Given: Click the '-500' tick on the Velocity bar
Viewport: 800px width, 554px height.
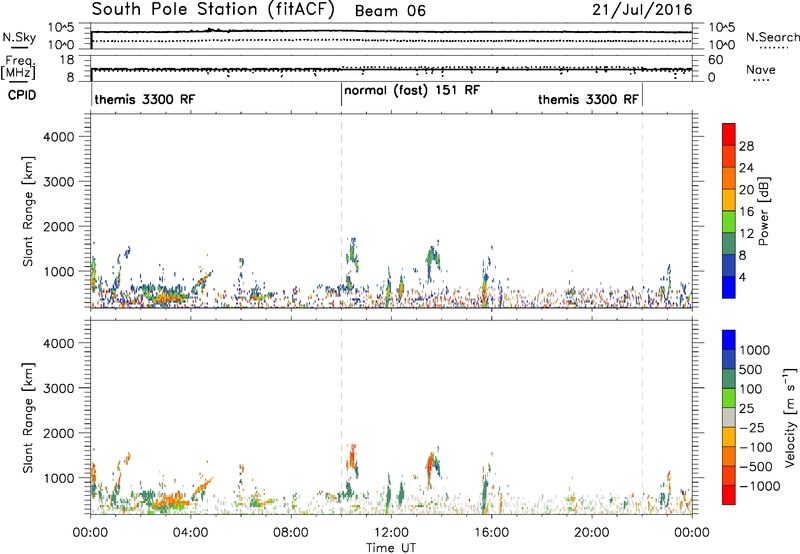Looking at the screenshot, I should tap(756, 467).
